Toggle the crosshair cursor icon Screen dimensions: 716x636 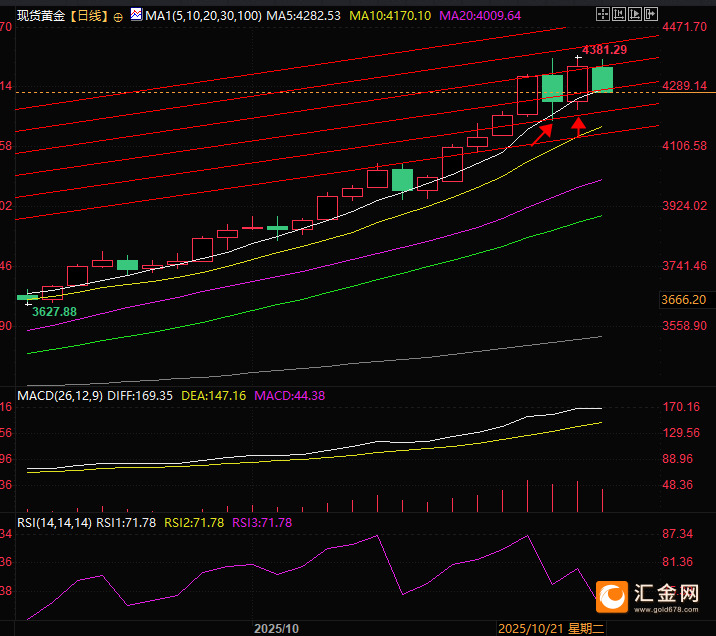coord(603,15)
